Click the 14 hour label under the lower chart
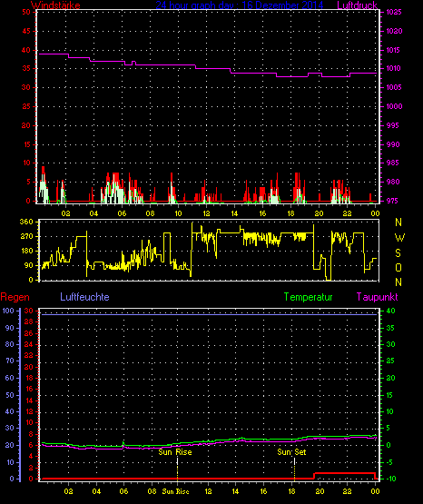Screen dimensions: 423x504 [x=235, y=491]
